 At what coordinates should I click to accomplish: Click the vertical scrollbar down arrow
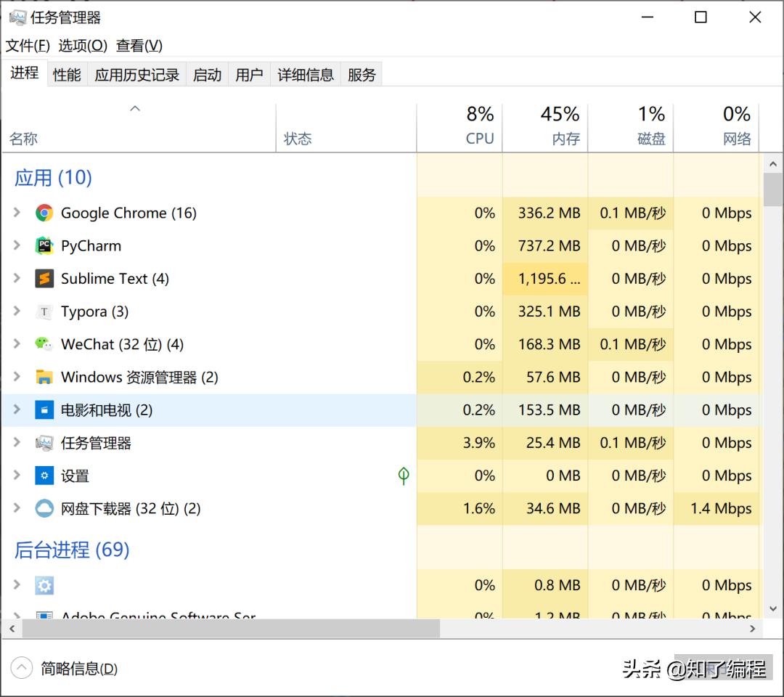click(x=772, y=610)
